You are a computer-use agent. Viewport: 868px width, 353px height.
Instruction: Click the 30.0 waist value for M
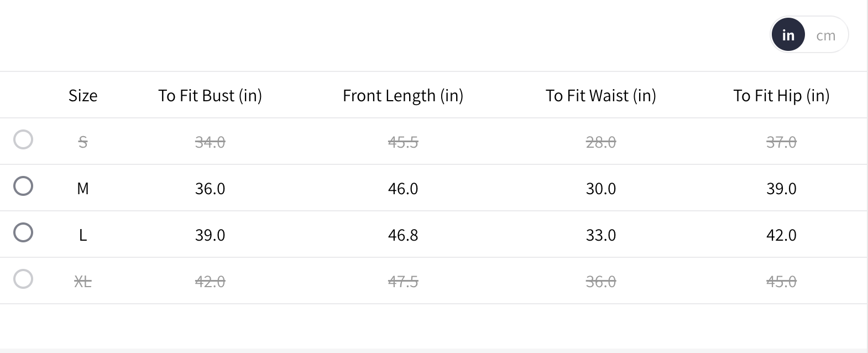coord(601,189)
